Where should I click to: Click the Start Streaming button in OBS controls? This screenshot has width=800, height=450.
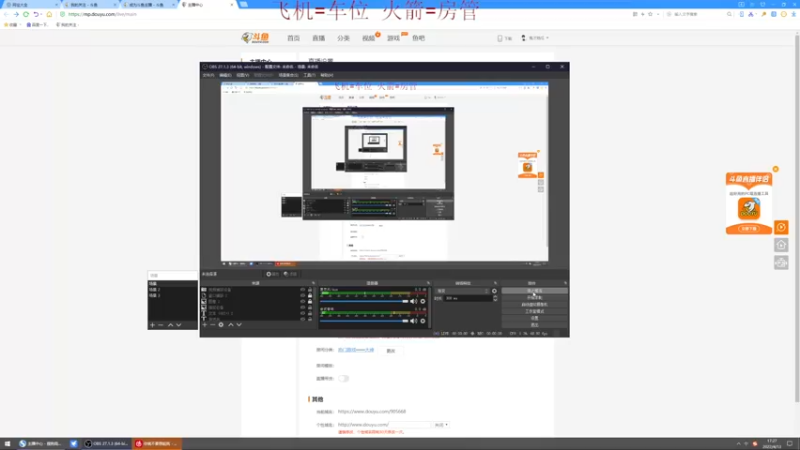(x=534, y=290)
